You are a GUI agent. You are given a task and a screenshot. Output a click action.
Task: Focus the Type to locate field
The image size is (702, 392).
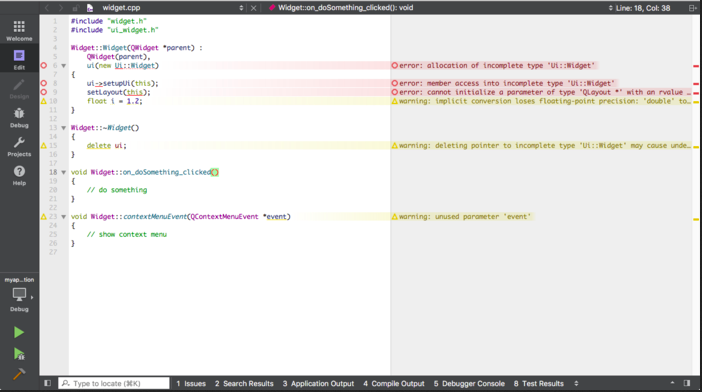[114, 383]
